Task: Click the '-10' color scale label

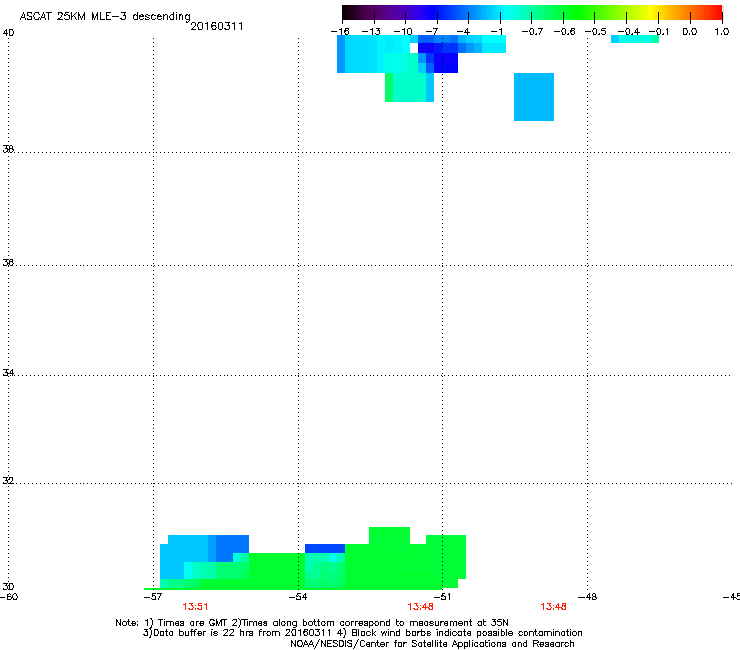Action: tap(404, 32)
